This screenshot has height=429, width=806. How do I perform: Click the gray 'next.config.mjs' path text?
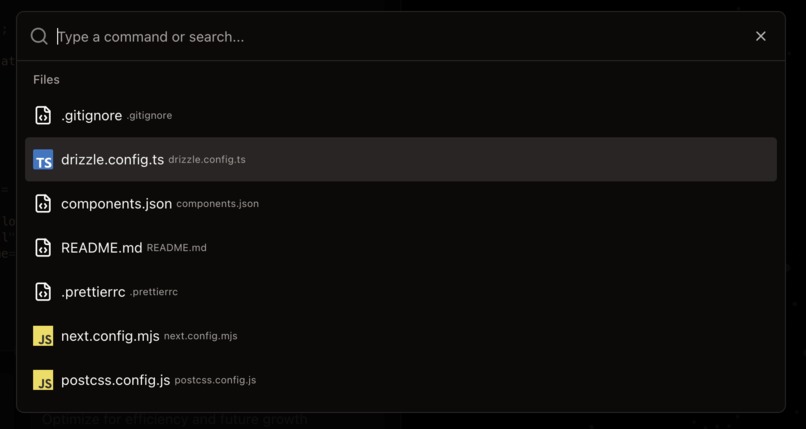pyautogui.click(x=200, y=337)
